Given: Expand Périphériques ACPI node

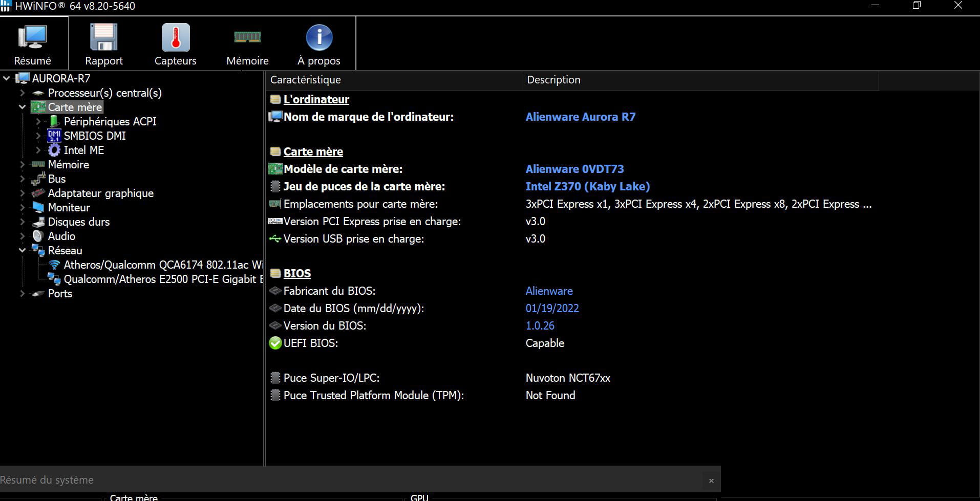Looking at the screenshot, I should 38,121.
